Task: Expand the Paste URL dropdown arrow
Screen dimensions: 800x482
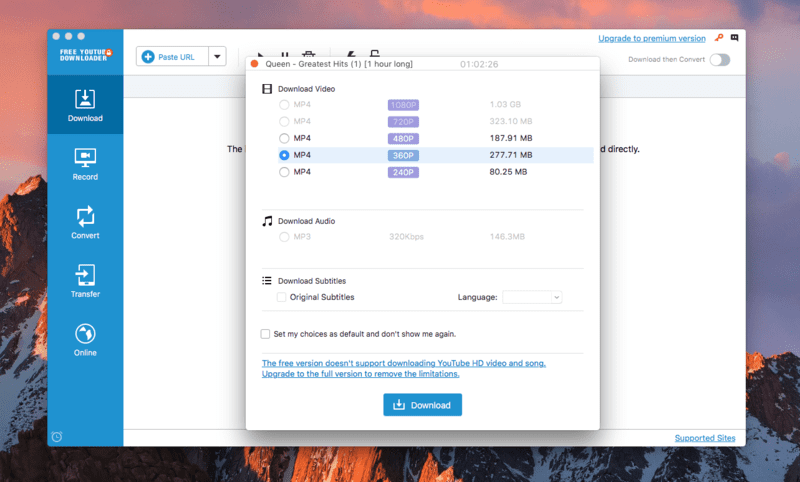Action: click(x=217, y=56)
